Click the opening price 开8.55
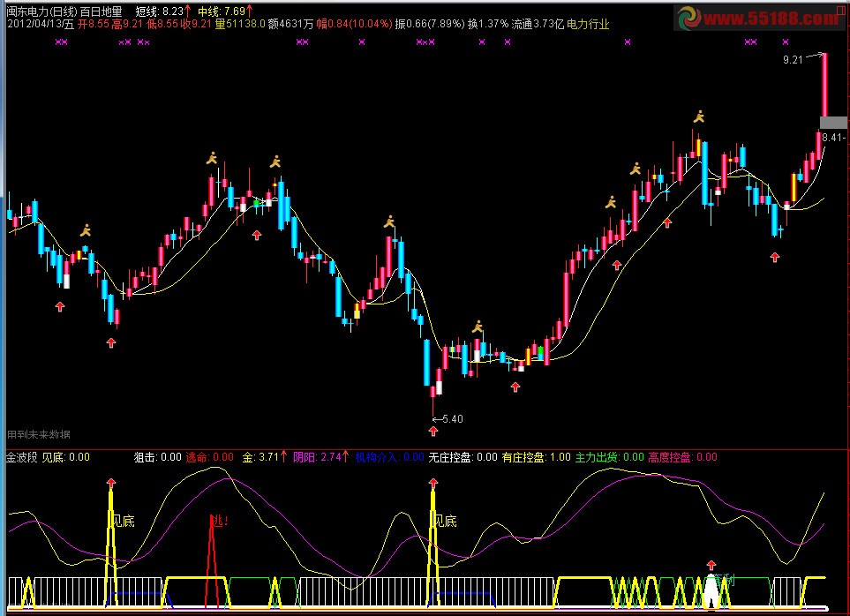This screenshot has width=850, height=616. 94,24
